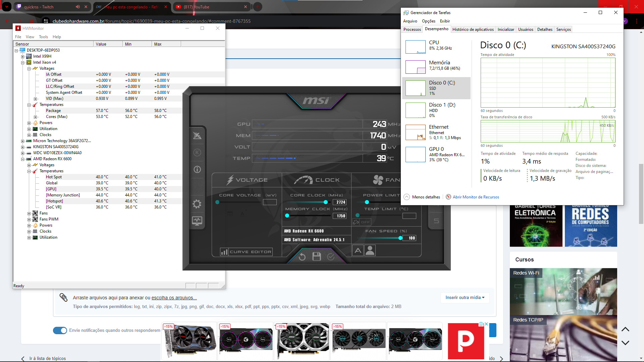Expand the KINGSTON SA400S37240G node
This screenshot has width=644, height=362.
[22, 147]
